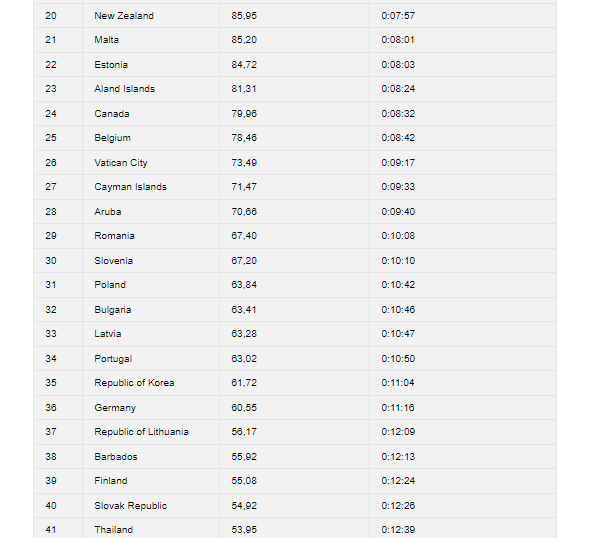Click the Malta row name

106,40
